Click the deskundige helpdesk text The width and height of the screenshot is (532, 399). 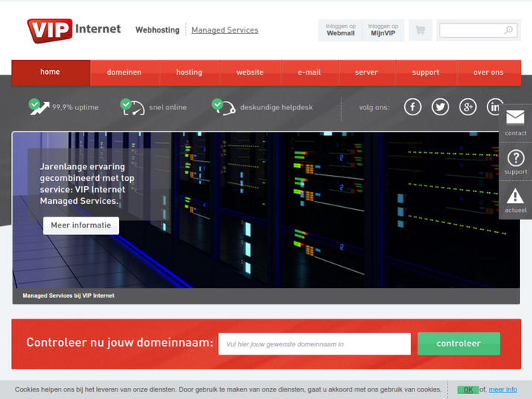tap(276, 107)
